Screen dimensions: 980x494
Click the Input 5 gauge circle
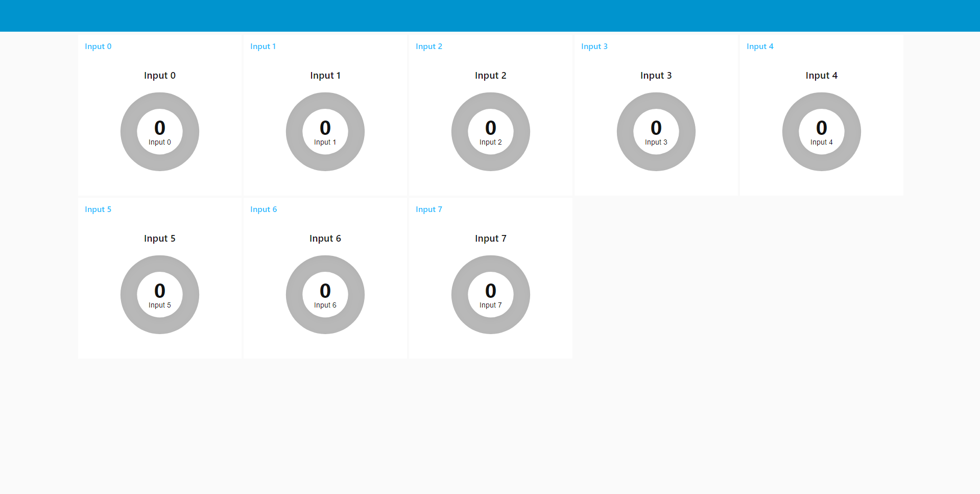click(160, 294)
